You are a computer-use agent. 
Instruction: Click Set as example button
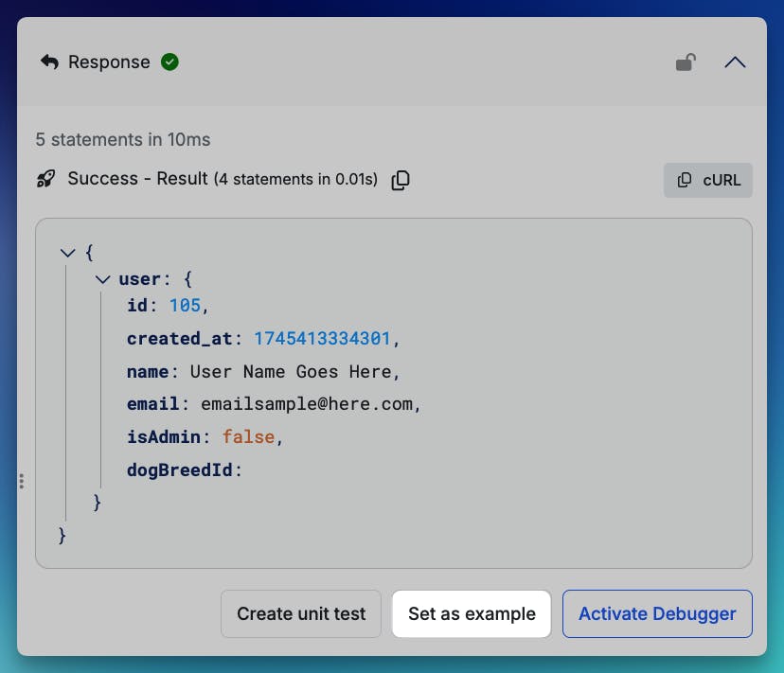472,613
